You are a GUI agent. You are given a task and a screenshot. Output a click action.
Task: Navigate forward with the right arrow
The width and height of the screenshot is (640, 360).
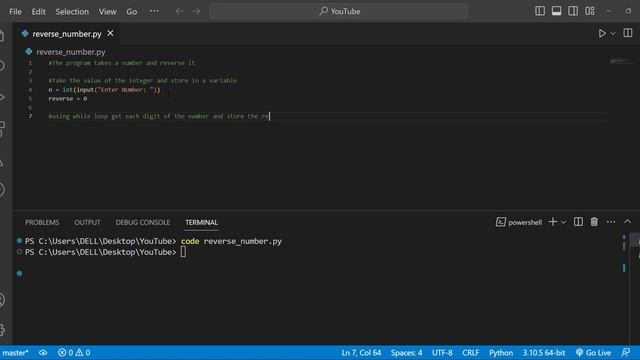[x=196, y=11]
